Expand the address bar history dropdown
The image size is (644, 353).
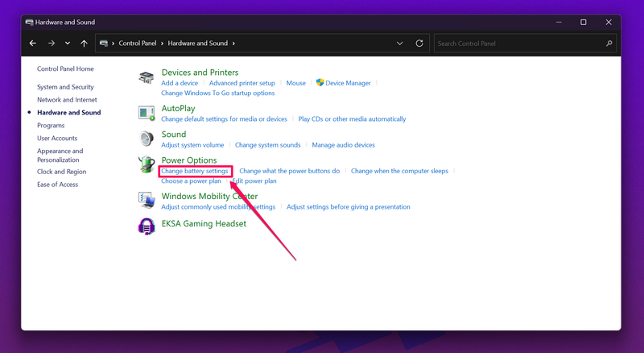tap(400, 44)
